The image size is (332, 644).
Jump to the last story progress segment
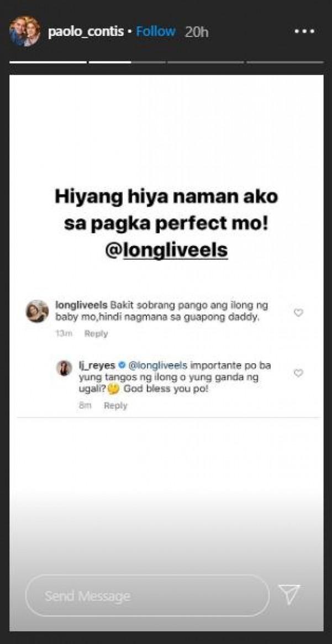284,62
